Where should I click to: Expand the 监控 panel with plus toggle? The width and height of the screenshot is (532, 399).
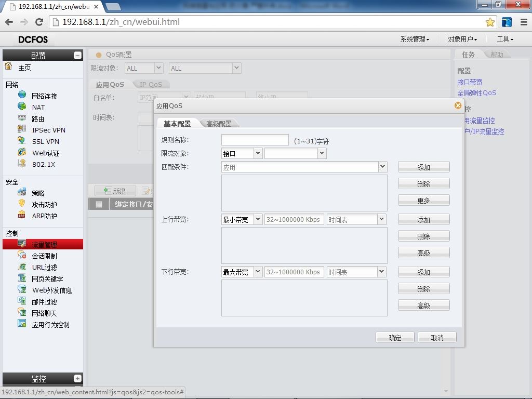click(78, 378)
